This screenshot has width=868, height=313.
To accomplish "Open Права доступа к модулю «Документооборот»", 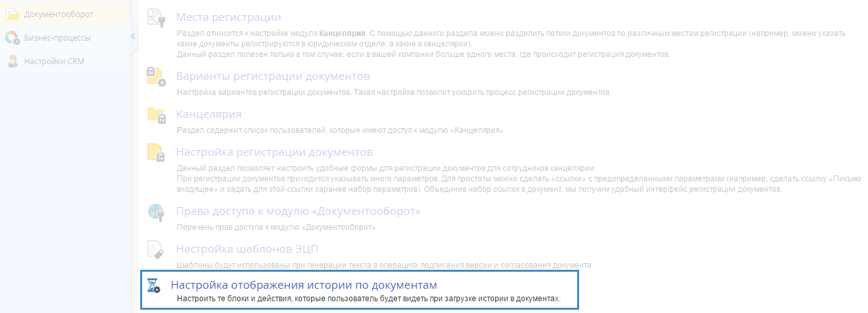I will point(298,212).
